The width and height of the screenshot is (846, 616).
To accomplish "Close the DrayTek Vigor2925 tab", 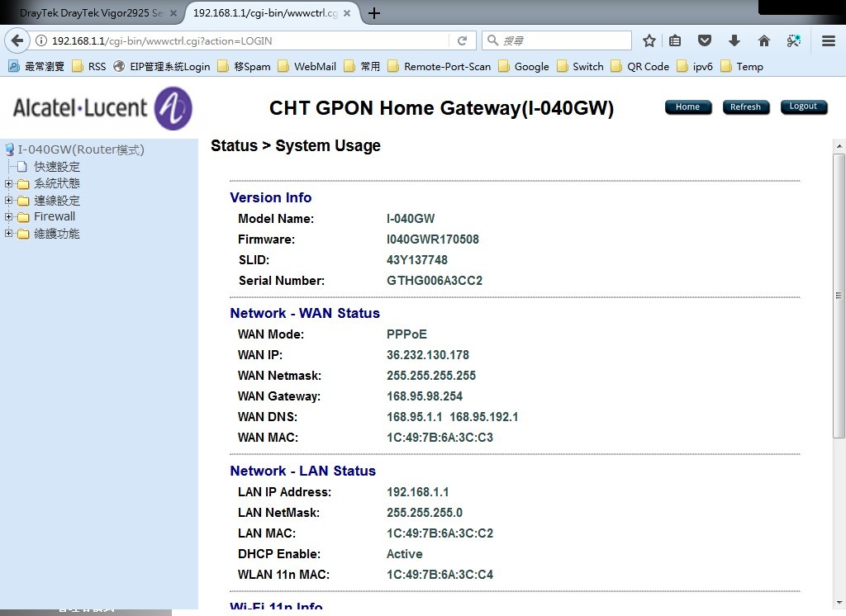I will pyautogui.click(x=173, y=13).
